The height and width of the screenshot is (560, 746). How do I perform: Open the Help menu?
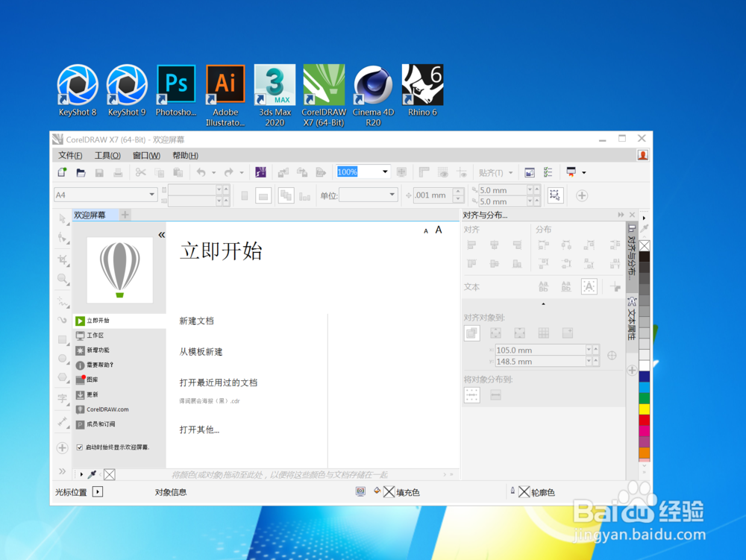[185, 155]
